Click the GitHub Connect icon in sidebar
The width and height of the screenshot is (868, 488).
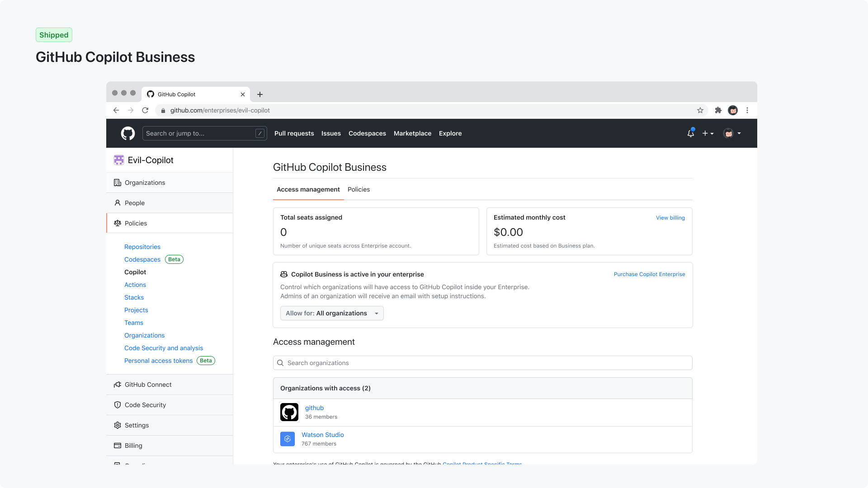118,385
